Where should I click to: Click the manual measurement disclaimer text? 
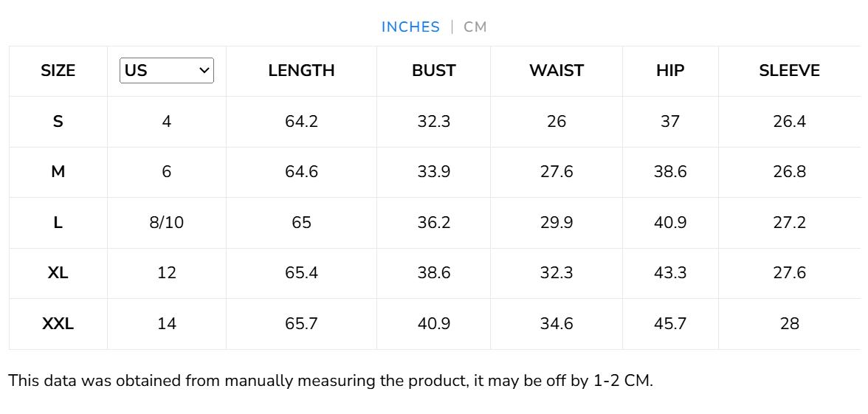coord(331,382)
